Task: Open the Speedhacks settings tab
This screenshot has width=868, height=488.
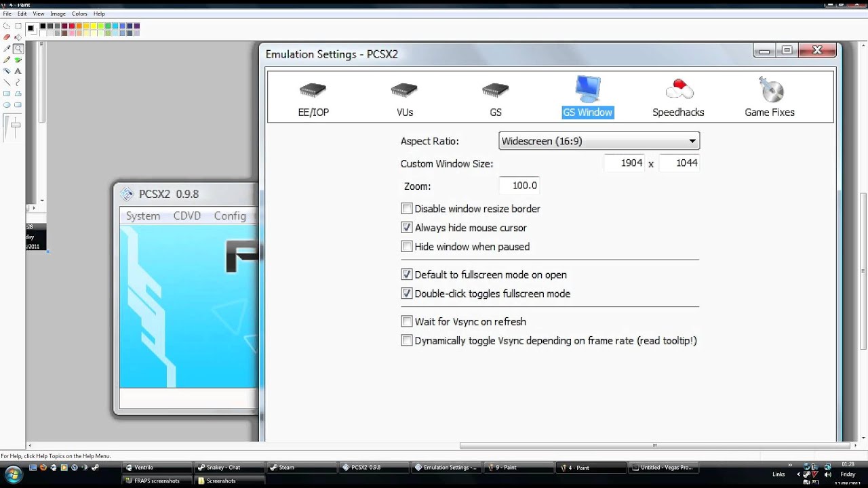Action: (678, 99)
